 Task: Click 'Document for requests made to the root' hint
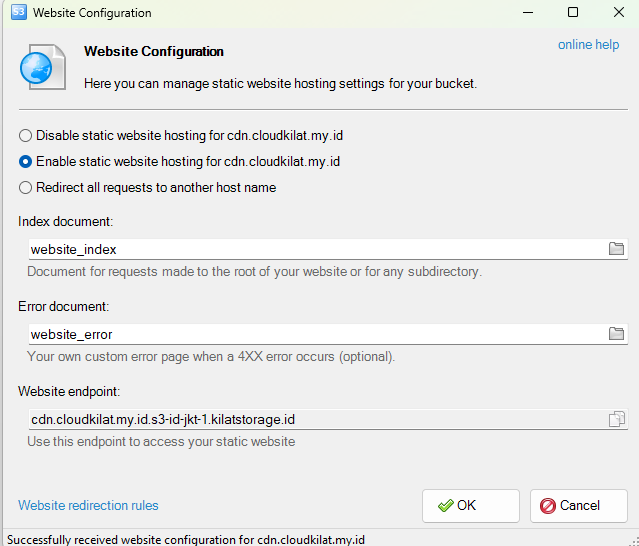[255, 271]
